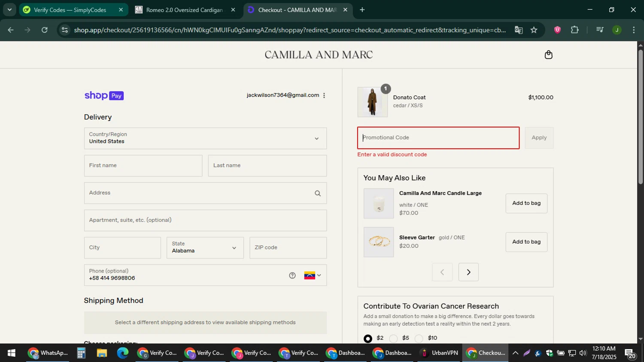Click the Apartment, suite, etc. field
Image resolution: width=644 pixels, height=362 pixels.
(205, 220)
